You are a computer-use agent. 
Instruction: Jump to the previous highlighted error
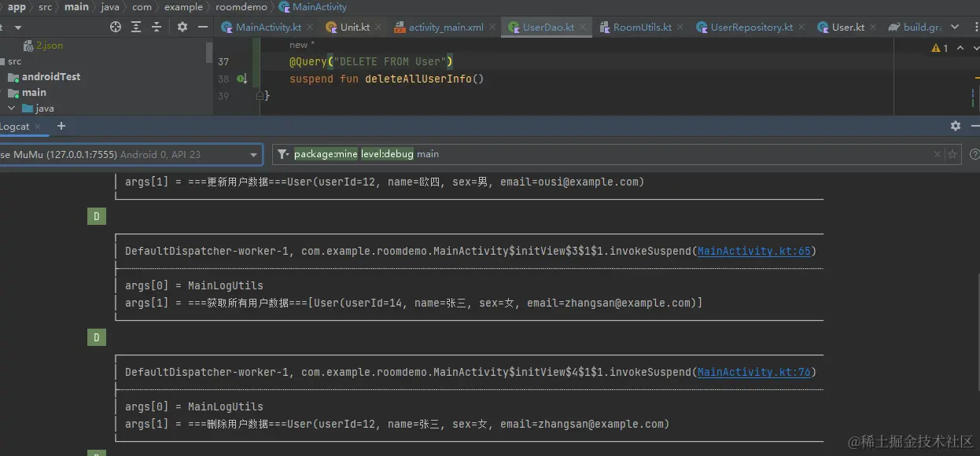tap(960, 48)
